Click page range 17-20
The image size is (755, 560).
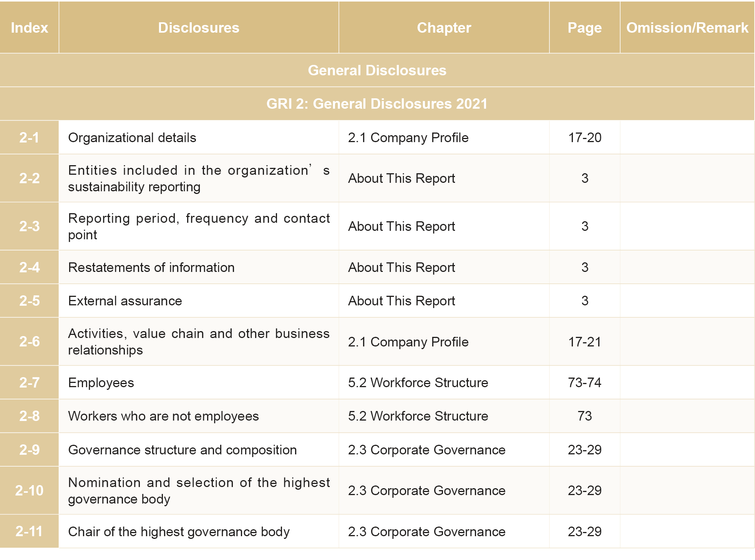pyautogui.click(x=584, y=138)
